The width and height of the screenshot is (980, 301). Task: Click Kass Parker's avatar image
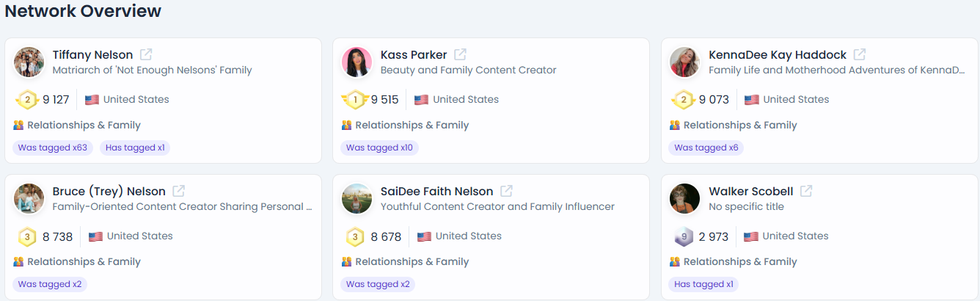tap(356, 62)
